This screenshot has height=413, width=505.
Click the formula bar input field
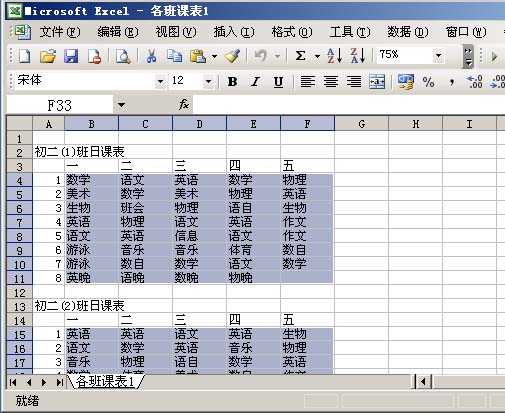click(348, 105)
